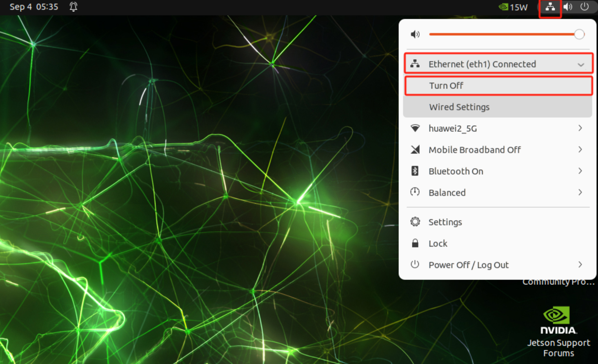The image size is (598, 364).
Task: Click the NVIDIA 15W power mode indicator
Action: (513, 7)
